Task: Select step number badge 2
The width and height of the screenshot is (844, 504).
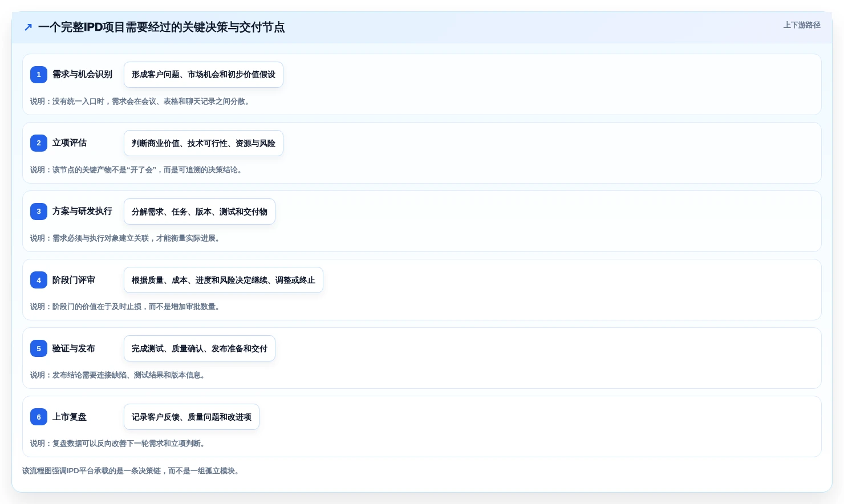Action: pyautogui.click(x=39, y=143)
